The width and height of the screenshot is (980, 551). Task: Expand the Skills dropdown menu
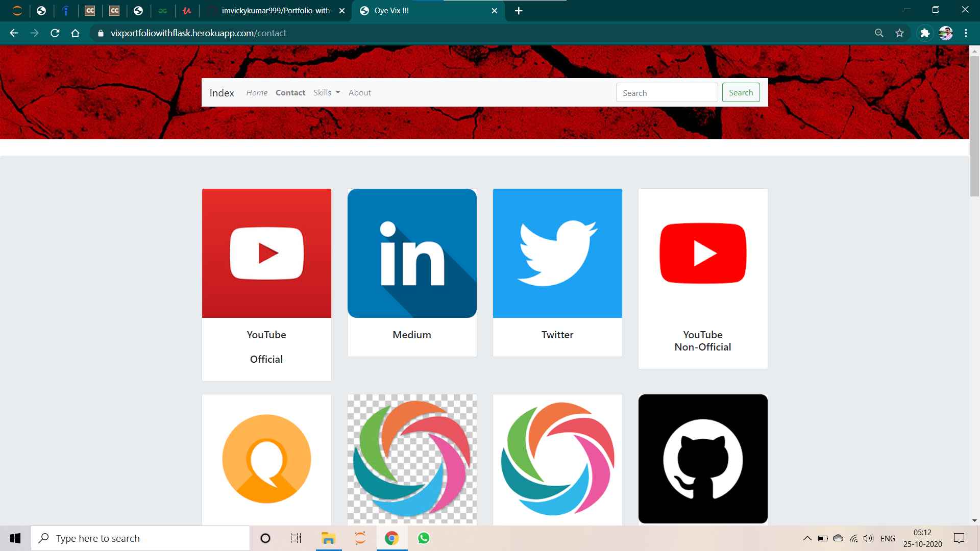tap(327, 92)
